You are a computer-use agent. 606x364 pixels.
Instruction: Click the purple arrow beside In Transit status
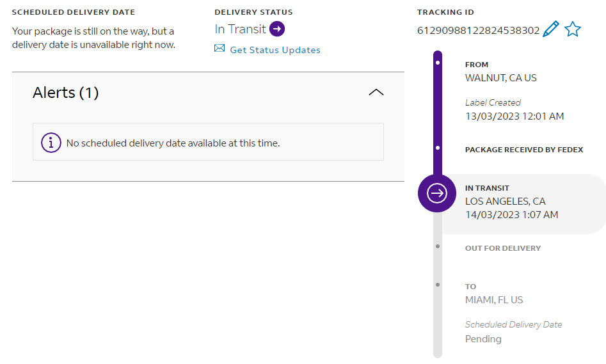(x=277, y=29)
